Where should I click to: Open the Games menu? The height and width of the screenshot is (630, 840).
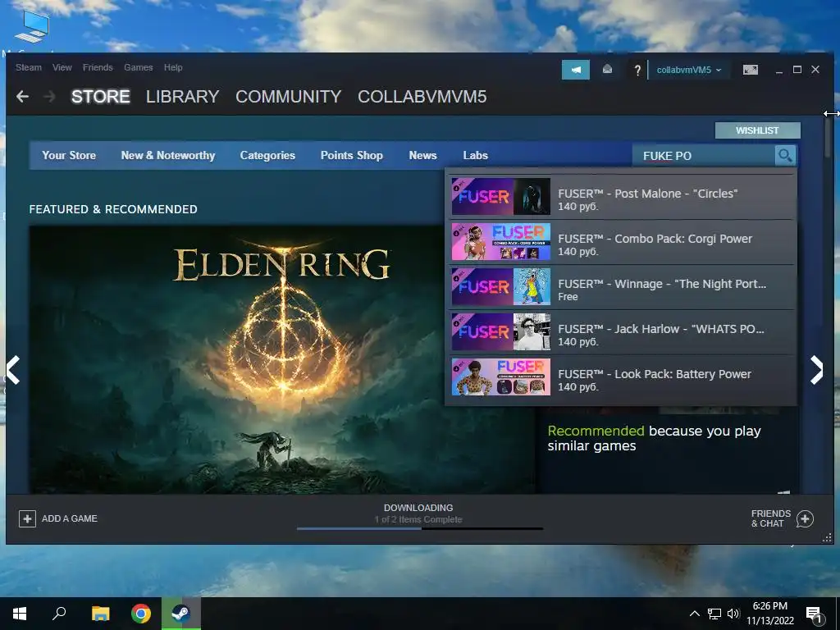click(138, 67)
